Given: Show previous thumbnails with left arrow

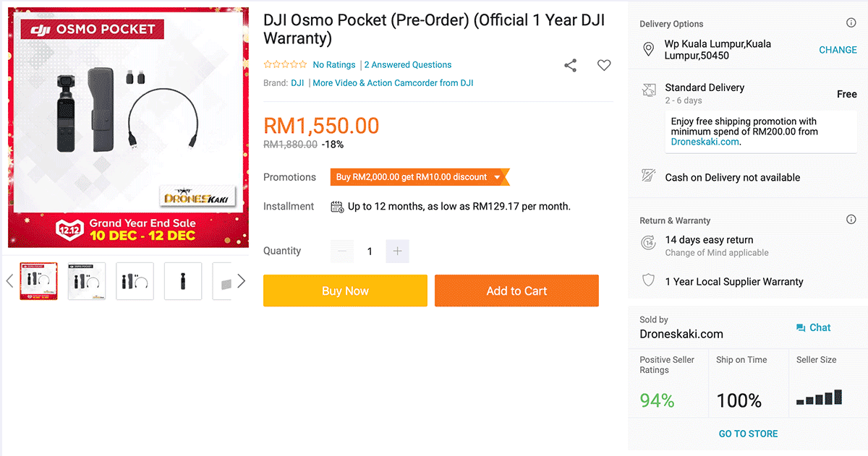Looking at the screenshot, I should click(x=9, y=281).
